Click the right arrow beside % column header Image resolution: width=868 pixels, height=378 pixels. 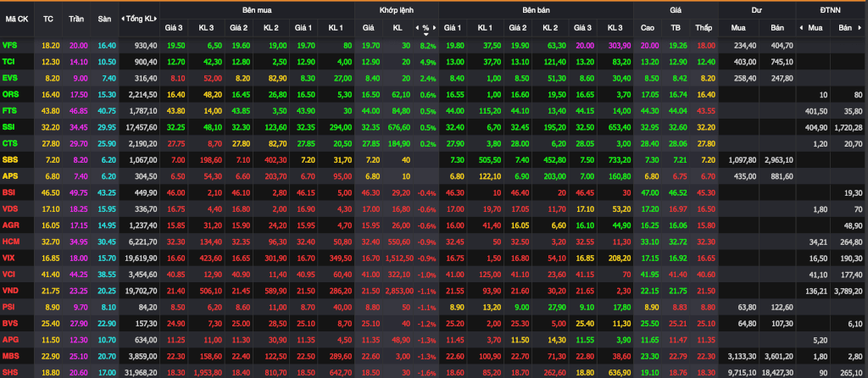[435, 28]
